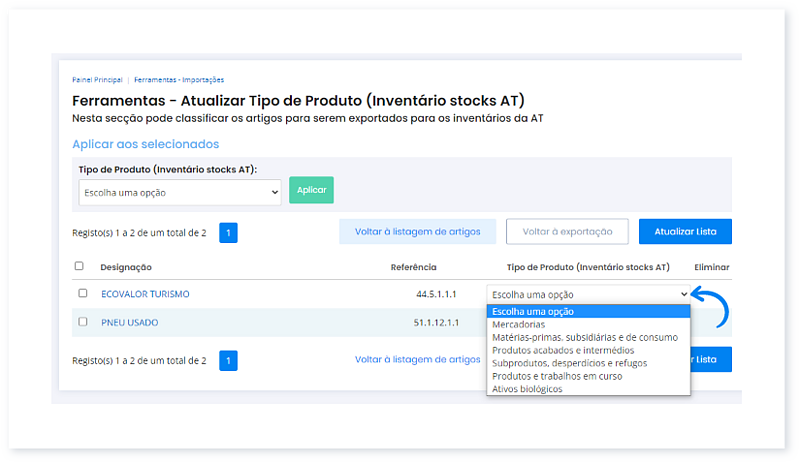The width and height of the screenshot is (800, 463).
Task: Select the Ativos biológicos option
Action: [x=527, y=389]
